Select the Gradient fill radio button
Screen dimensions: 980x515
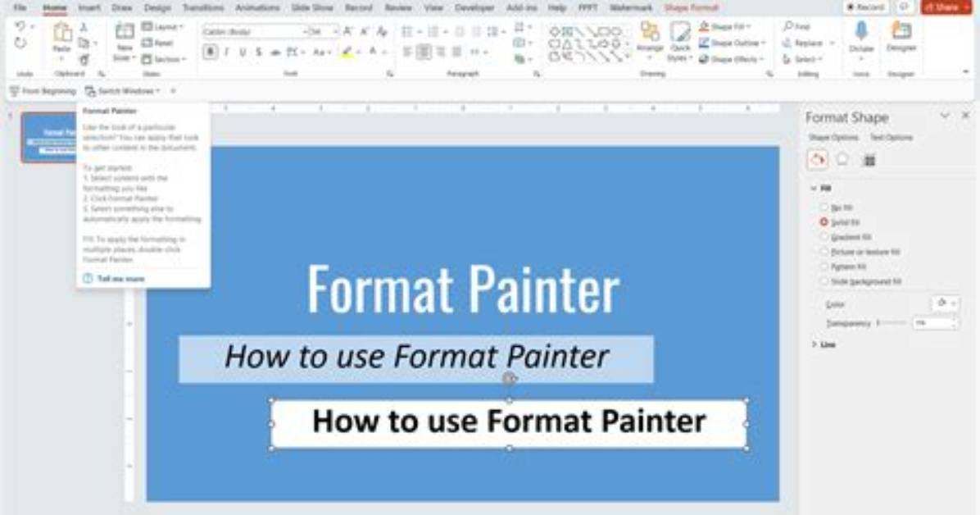click(823, 237)
